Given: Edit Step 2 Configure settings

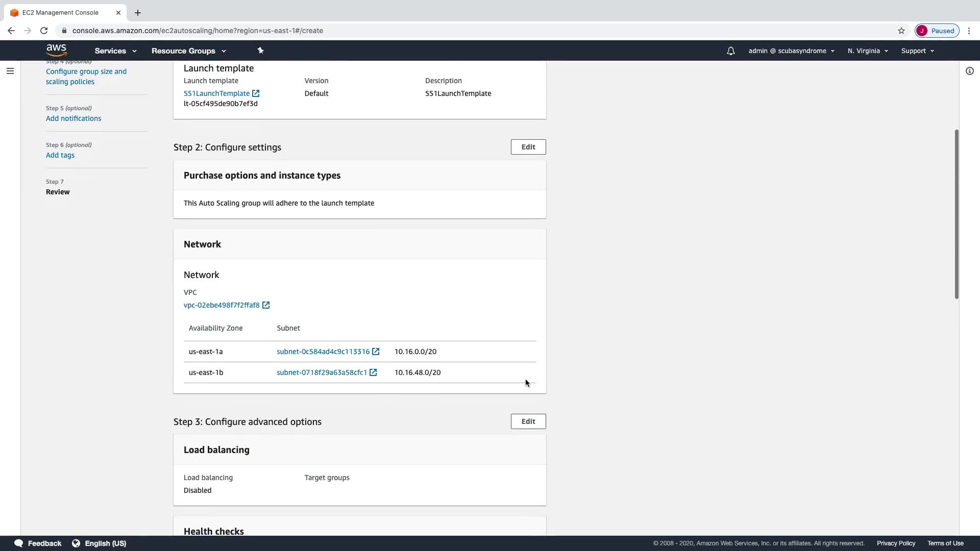Looking at the screenshot, I should (528, 147).
